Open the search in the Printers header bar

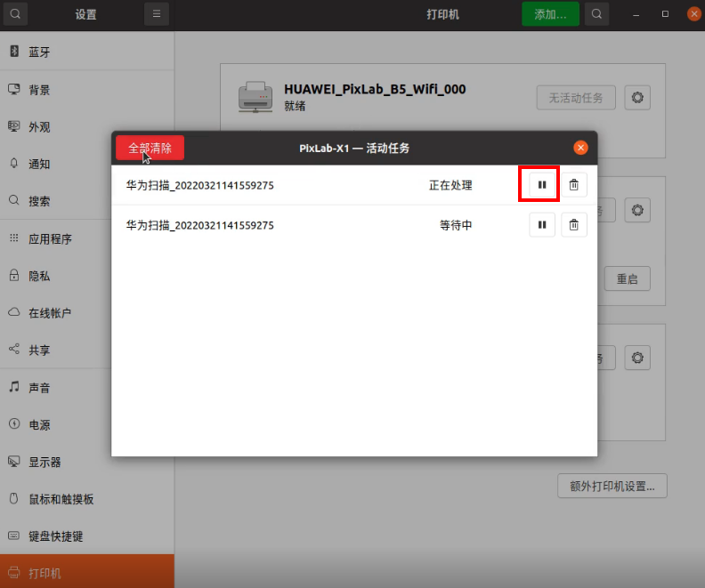pyautogui.click(x=596, y=14)
